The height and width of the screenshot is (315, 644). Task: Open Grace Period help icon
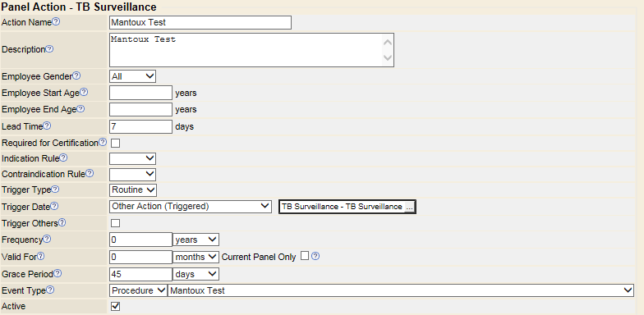(57, 273)
